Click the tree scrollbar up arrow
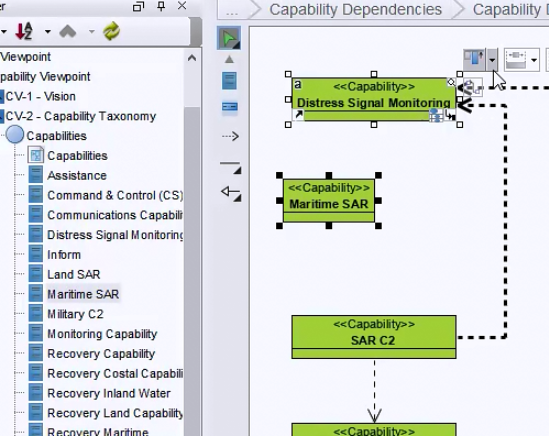The image size is (549, 436). (x=192, y=58)
